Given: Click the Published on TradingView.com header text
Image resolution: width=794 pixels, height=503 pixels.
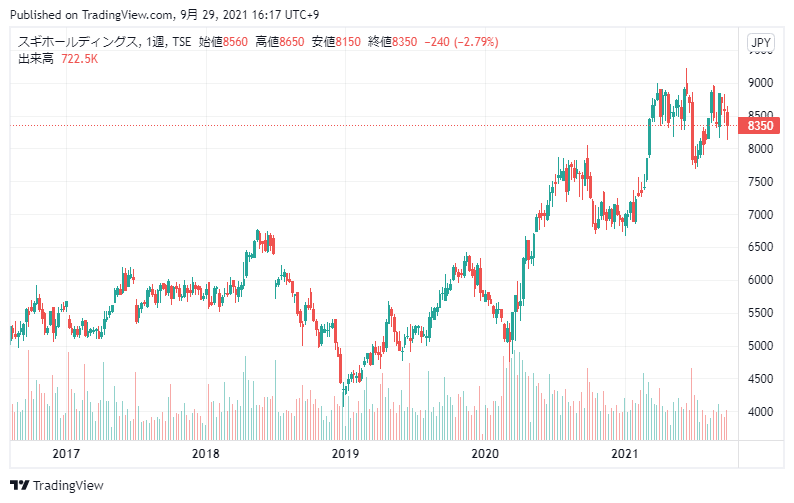Looking at the screenshot, I should click(x=92, y=15).
